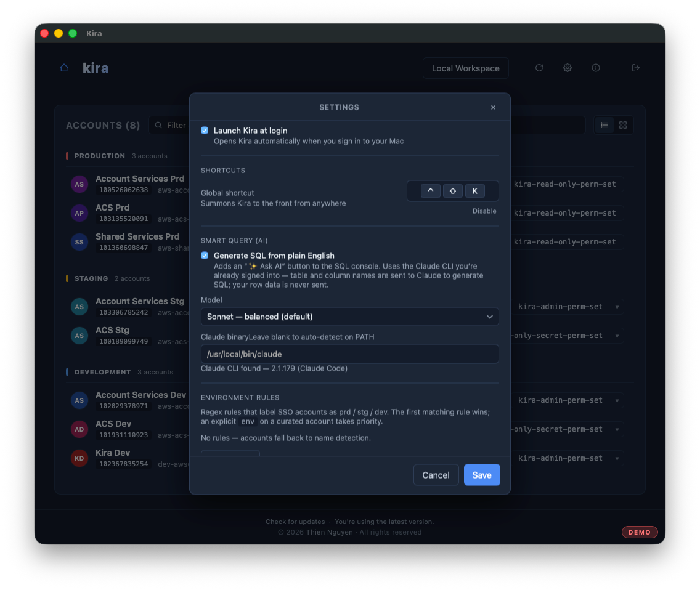Screen dimensions: 700x590
Task: Click Account Services Prd avatar
Action: [79, 184]
